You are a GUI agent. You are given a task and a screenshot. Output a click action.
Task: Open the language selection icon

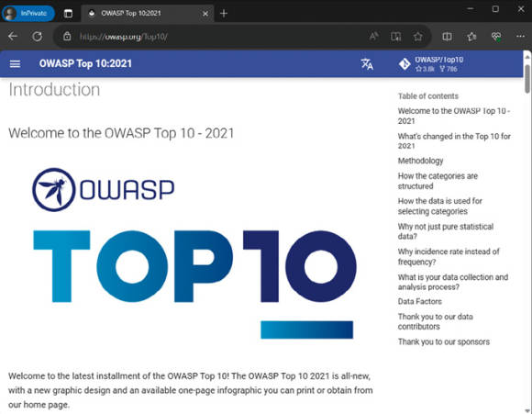367,64
